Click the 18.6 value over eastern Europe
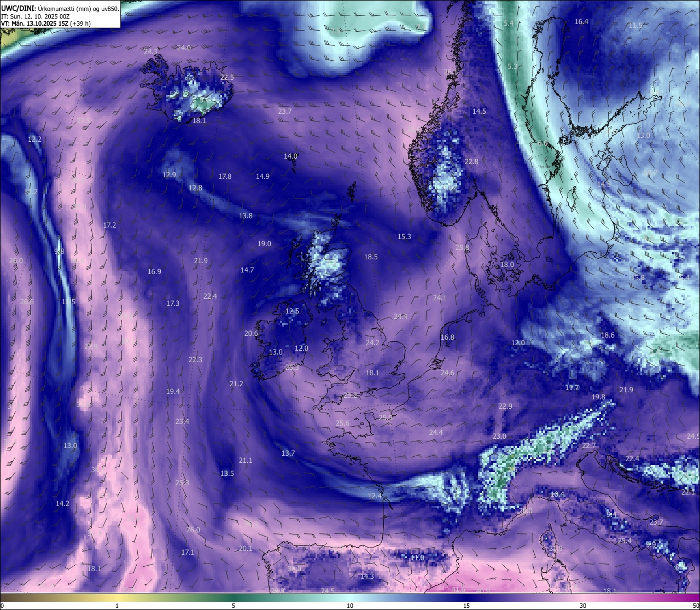 pos(608,335)
